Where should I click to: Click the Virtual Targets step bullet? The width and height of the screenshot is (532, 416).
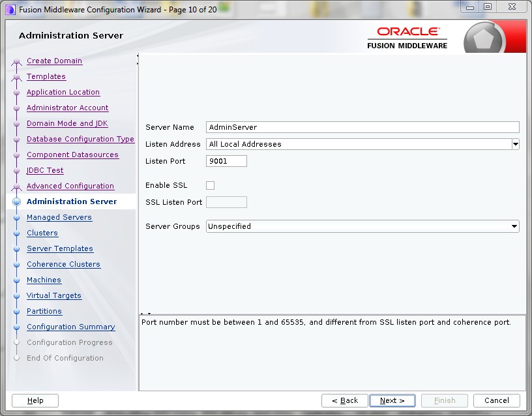[x=16, y=296]
